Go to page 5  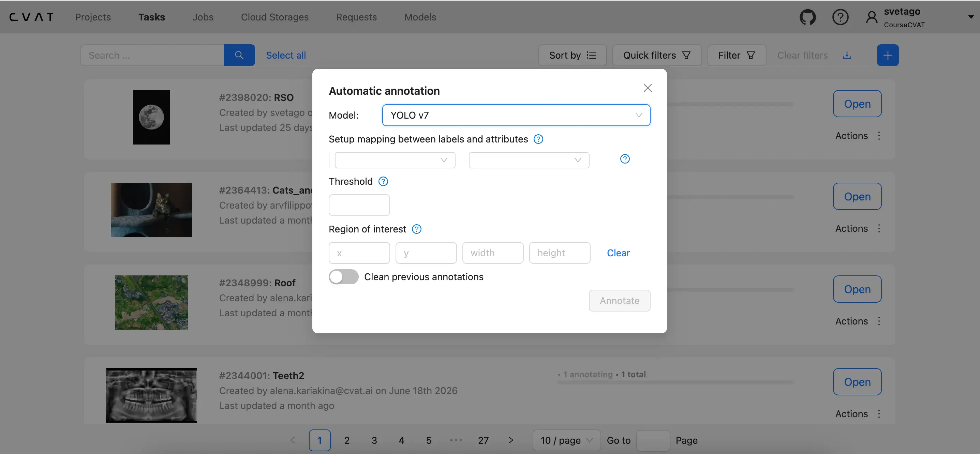point(429,440)
